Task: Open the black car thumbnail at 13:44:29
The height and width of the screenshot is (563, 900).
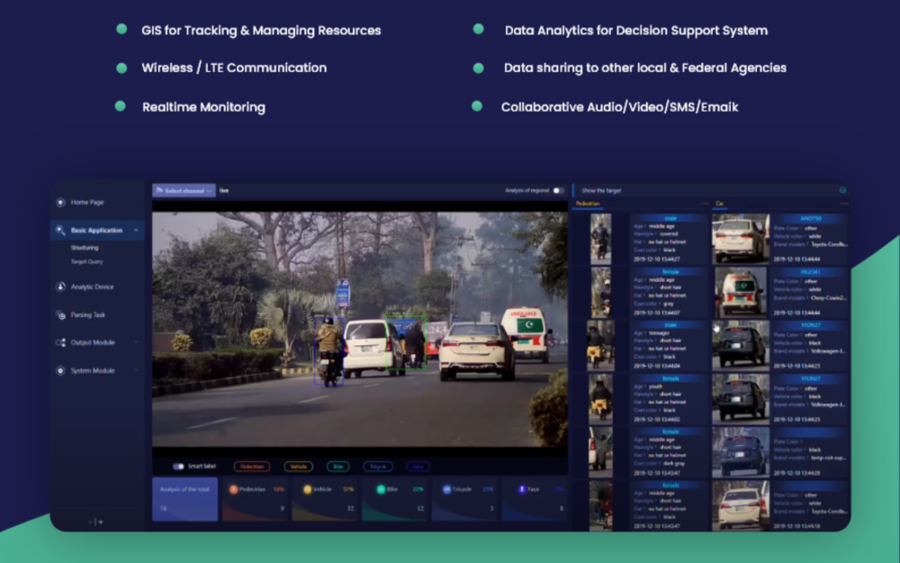Action: pyautogui.click(x=740, y=452)
